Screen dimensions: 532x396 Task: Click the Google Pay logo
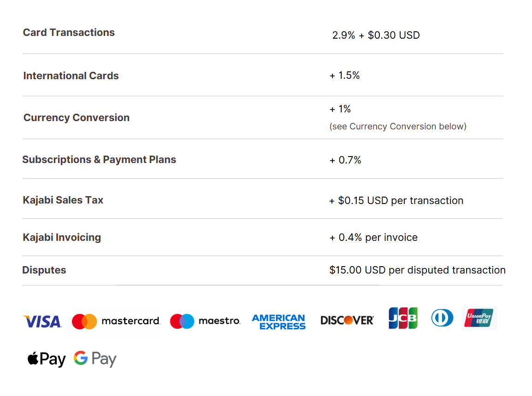click(x=95, y=359)
